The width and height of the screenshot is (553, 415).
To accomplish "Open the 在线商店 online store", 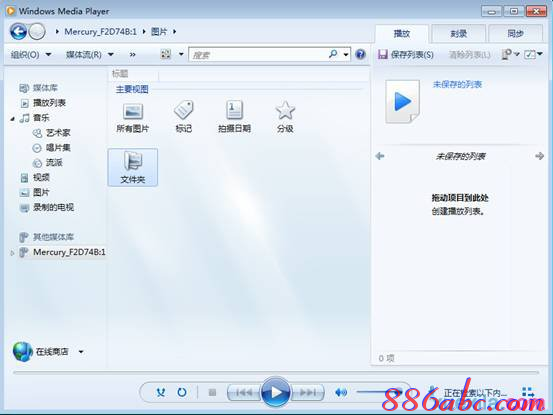I will tap(41, 352).
